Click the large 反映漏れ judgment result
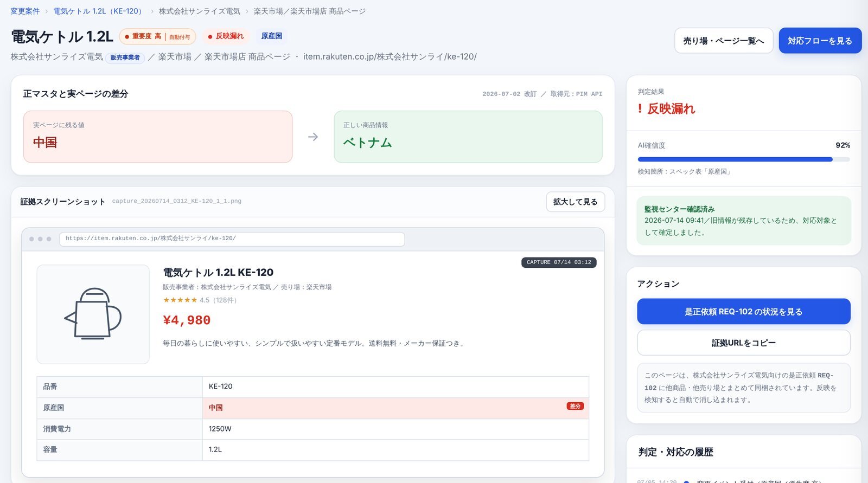This screenshot has width=868, height=483. tap(666, 108)
